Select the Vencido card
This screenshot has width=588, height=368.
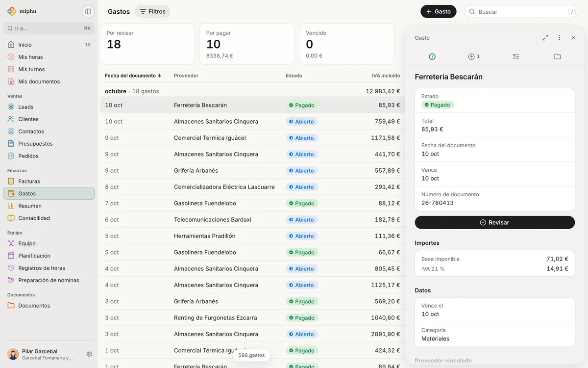coord(346,44)
